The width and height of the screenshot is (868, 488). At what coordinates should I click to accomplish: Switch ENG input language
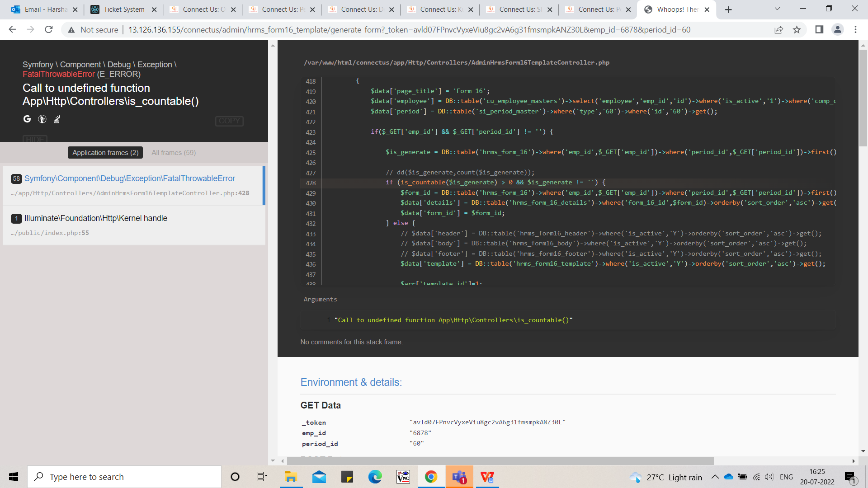(x=786, y=477)
